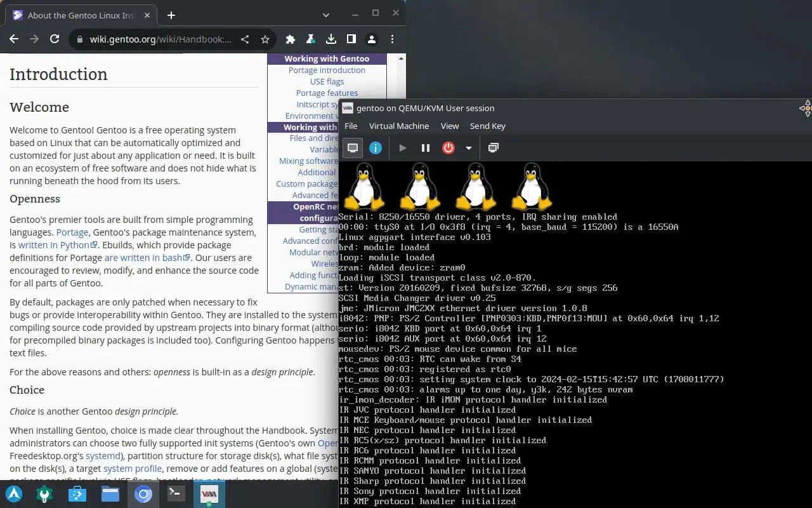Click the gentoo on QEMU/KVM title bar
Image resolution: width=812 pixels, height=508 pixels.
coord(575,108)
